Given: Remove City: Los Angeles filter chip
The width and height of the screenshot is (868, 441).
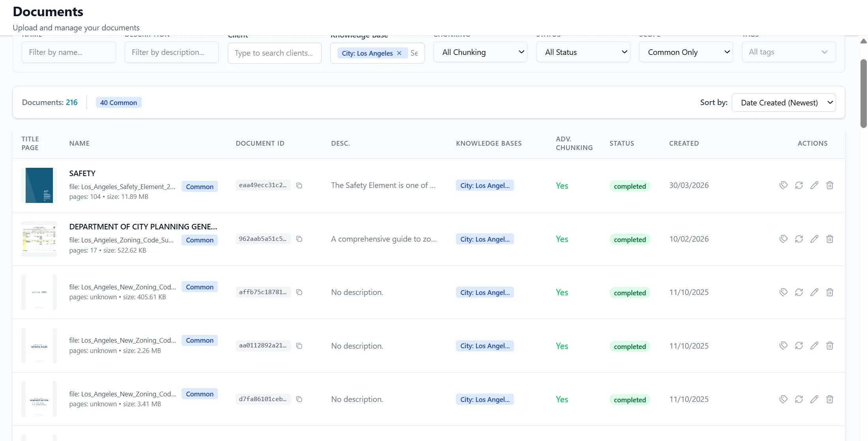Looking at the screenshot, I should point(399,53).
